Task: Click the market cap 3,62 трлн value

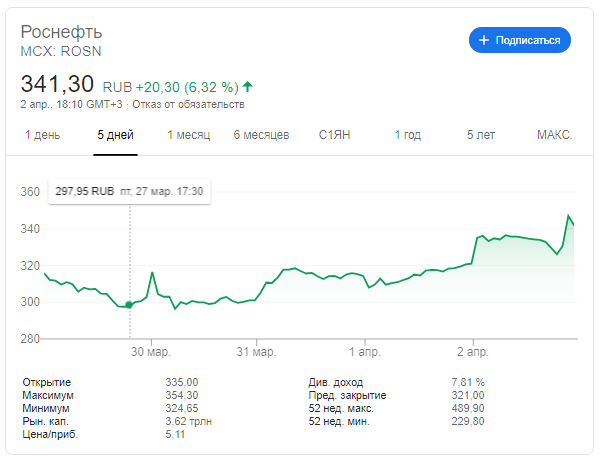Action: tap(189, 421)
